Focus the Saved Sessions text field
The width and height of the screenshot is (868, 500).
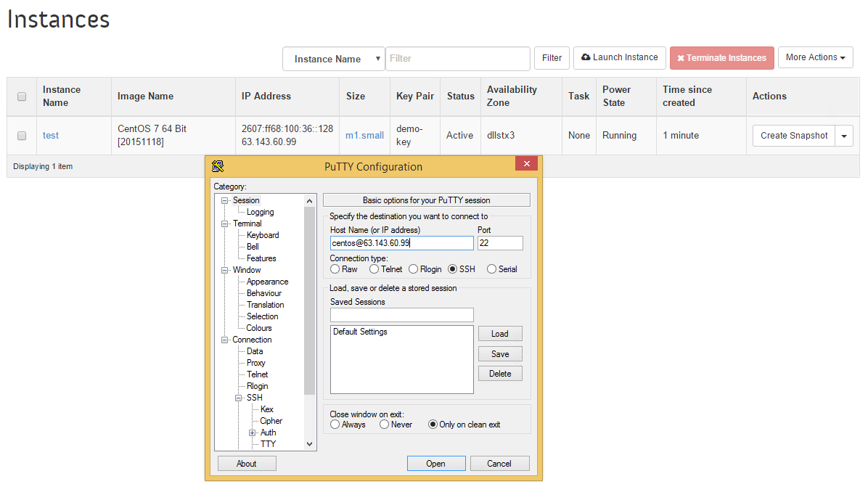(402, 315)
